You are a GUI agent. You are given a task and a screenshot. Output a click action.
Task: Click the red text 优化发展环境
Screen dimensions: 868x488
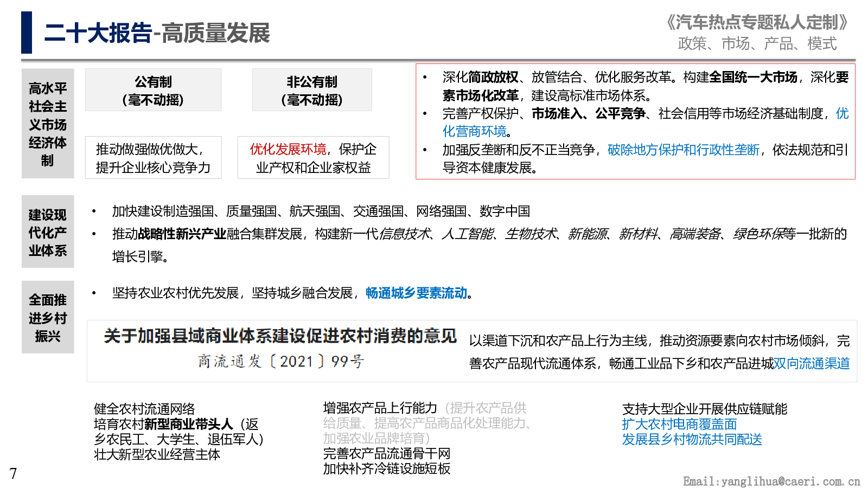[288, 149]
